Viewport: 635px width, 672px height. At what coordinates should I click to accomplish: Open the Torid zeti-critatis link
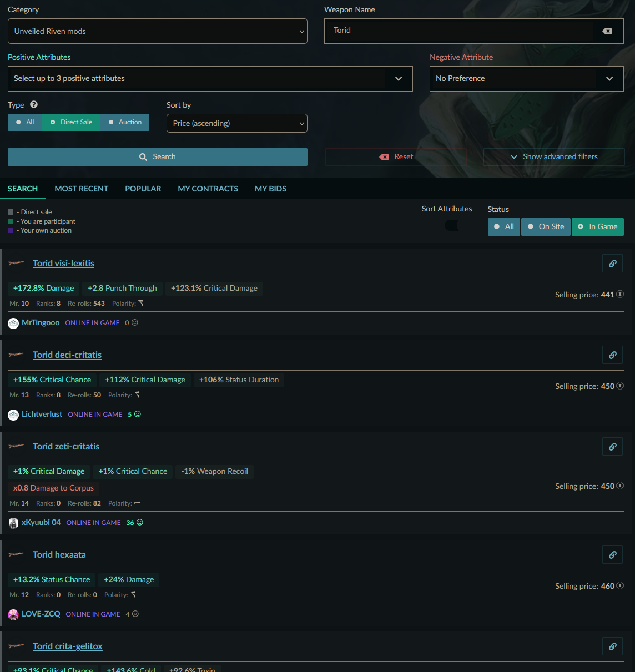(66, 447)
